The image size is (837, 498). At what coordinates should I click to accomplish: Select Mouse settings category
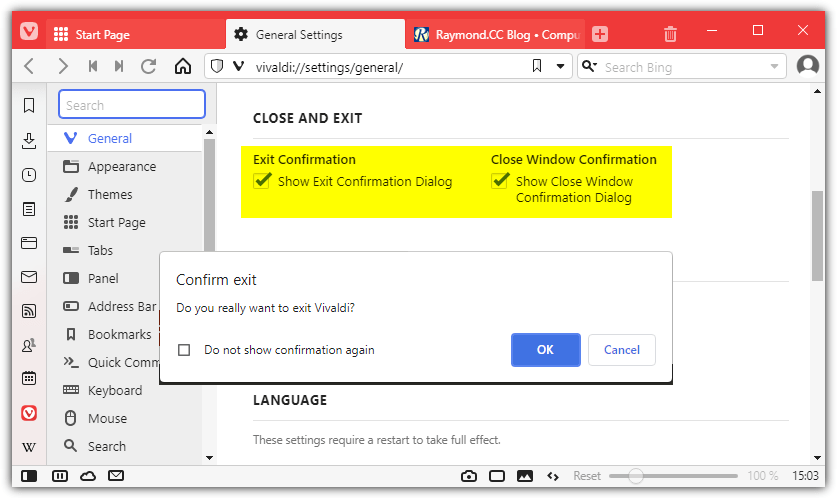(x=124, y=418)
